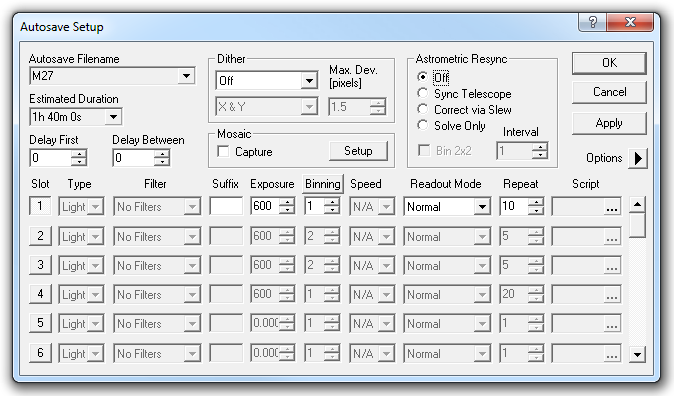Viewport: 674px width, 396px height.
Task: Decrease slot 1 Binning stepper
Action: click(x=331, y=210)
